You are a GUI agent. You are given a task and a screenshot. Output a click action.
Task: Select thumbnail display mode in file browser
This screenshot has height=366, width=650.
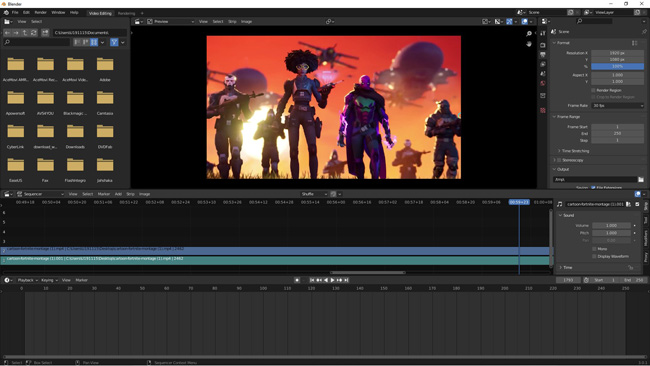[94, 42]
